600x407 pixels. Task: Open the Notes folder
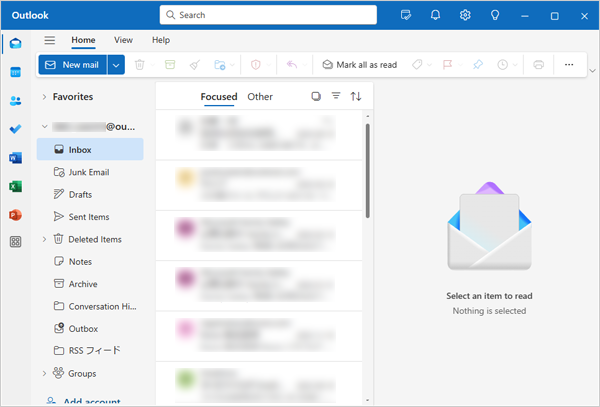pyautogui.click(x=90, y=262)
